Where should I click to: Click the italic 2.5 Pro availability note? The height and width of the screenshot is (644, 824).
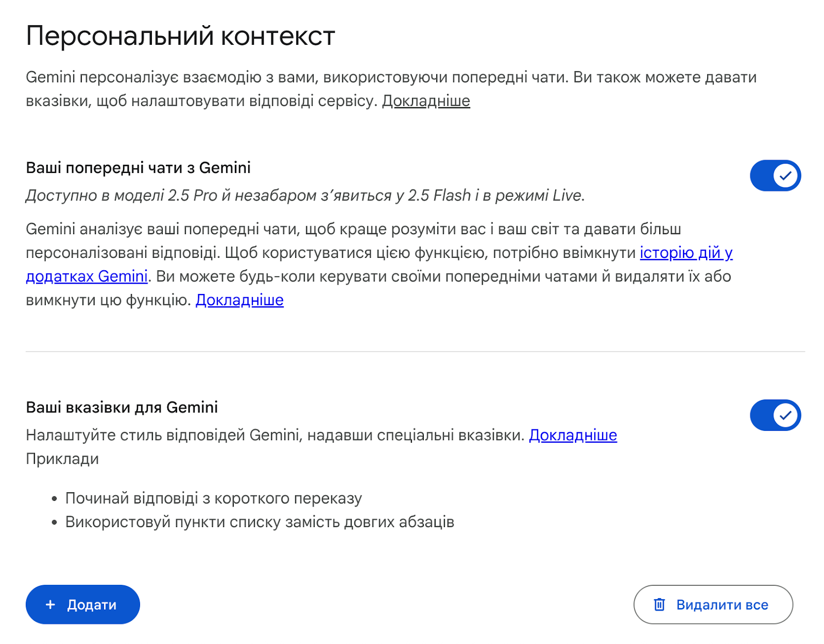point(305,196)
